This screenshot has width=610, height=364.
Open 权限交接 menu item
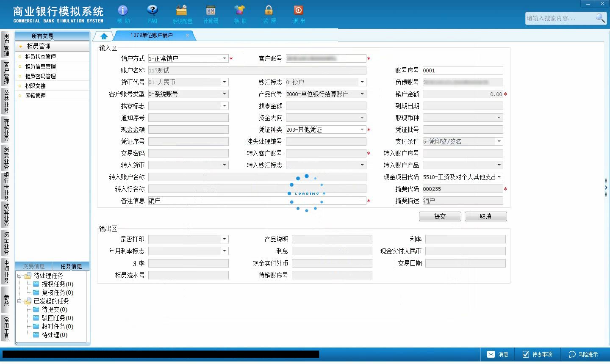click(35, 86)
